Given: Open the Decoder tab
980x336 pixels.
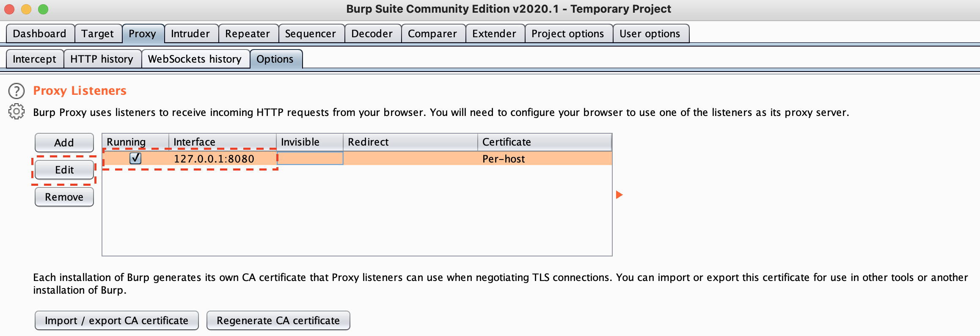Looking at the screenshot, I should tap(372, 33).
